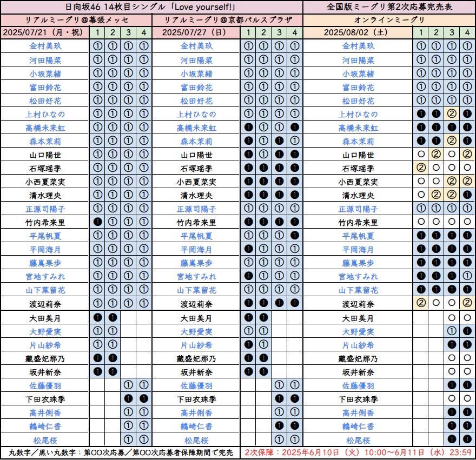The image size is (476, 460).
Task: Select 渡辺莉奈 in the 京都パルスプラザ list
Action: point(196,304)
